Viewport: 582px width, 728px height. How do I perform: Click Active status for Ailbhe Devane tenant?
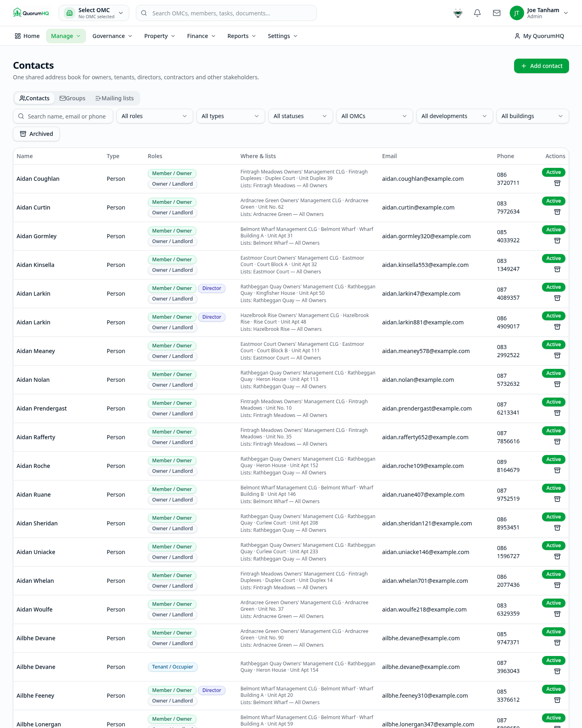pos(553,660)
